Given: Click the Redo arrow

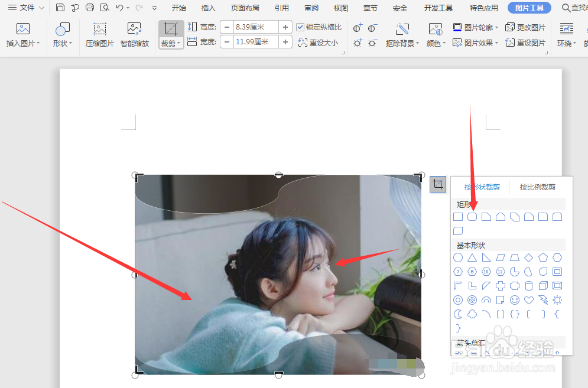Looking at the screenshot, I should 139,8.
